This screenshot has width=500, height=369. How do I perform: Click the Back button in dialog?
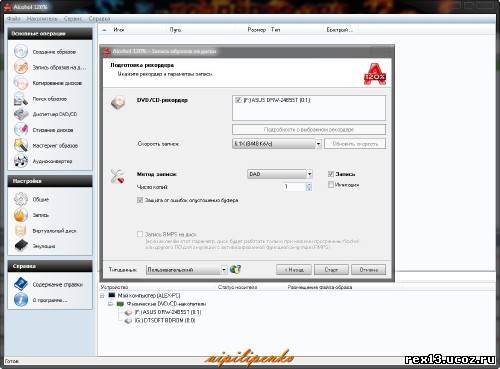tap(294, 269)
